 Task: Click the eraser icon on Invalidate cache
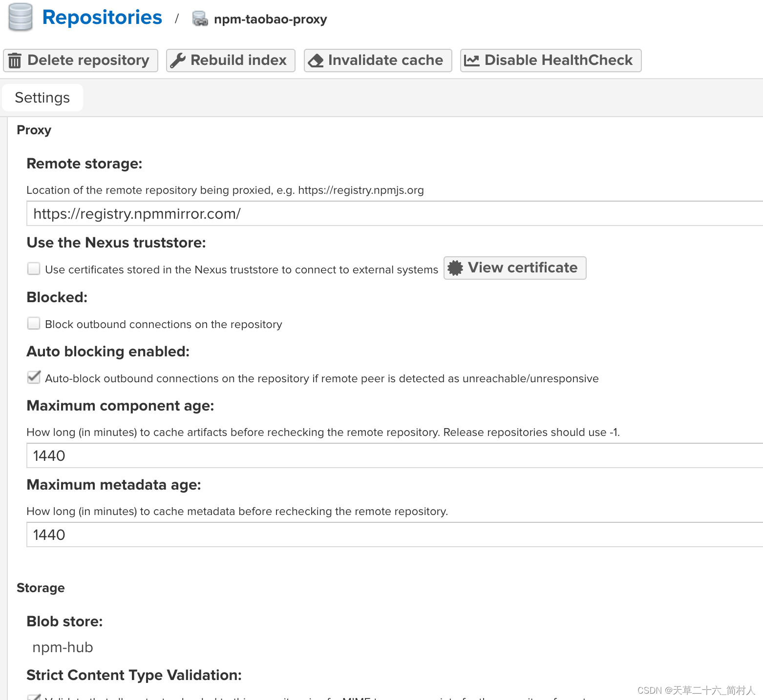point(316,61)
